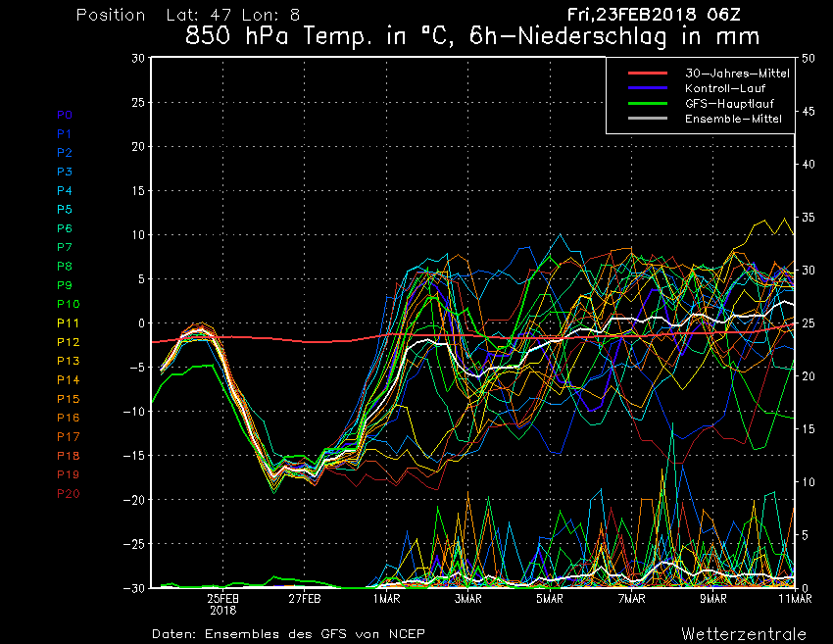The height and width of the screenshot is (644, 833).
Task: Click the P0 ensemble member label
Action: click(65, 115)
